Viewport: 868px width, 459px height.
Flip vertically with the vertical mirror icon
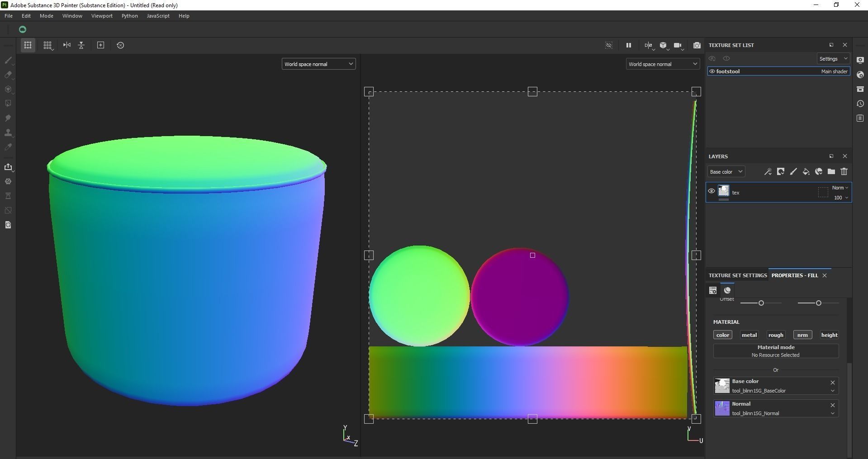(81, 45)
